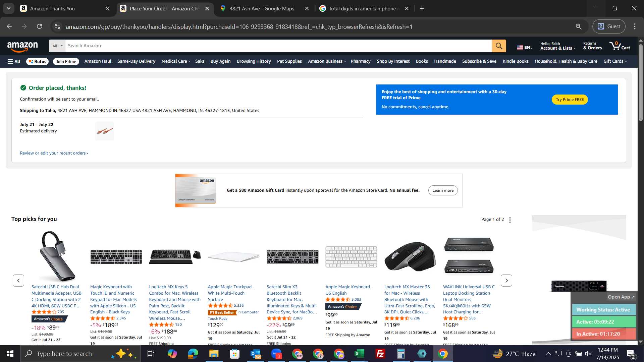
Task: Open Same-Day Delivery nav item
Action: coord(136,61)
